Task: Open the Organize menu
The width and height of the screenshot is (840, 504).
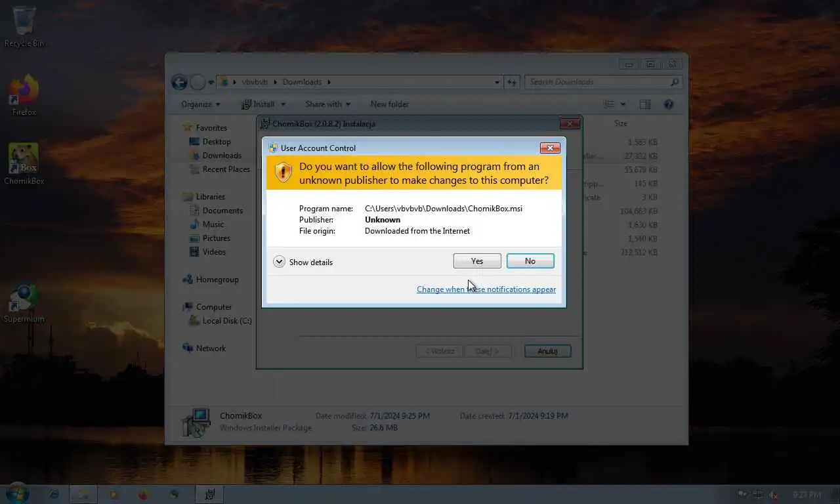Action: pos(201,104)
